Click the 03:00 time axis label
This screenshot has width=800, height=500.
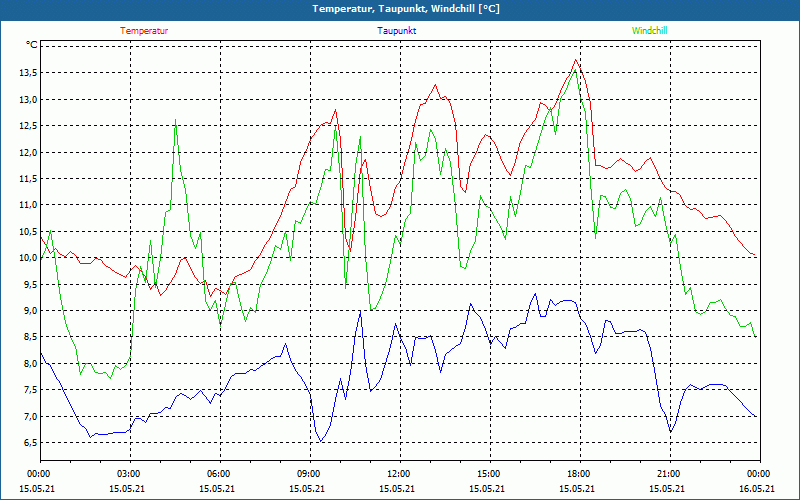[130, 474]
